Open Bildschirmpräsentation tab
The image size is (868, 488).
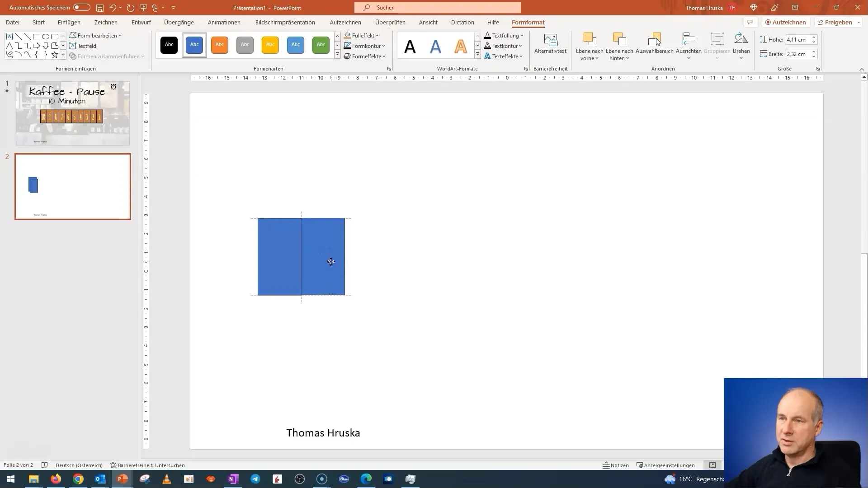tap(285, 22)
